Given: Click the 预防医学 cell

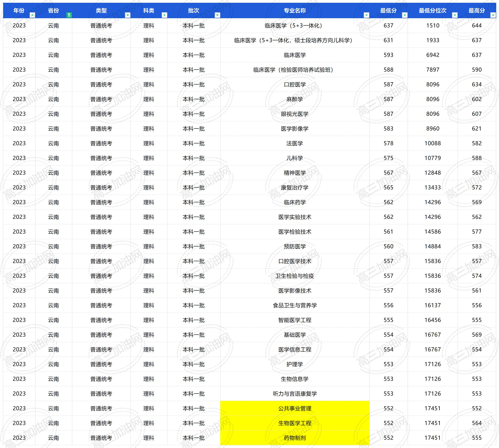Looking at the screenshot, I should 295,246.
